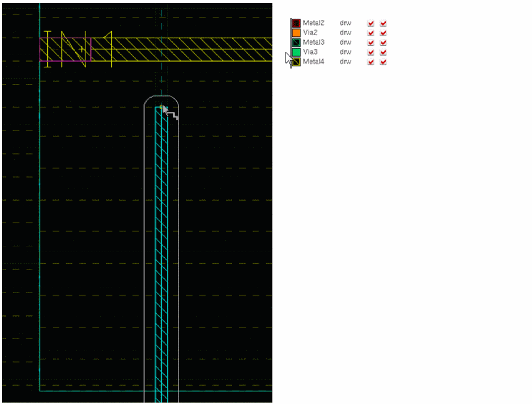The height and width of the screenshot is (404, 532).
Task: Click the drw purpose for Metal3
Action: pyautogui.click(x=346, y=43)
